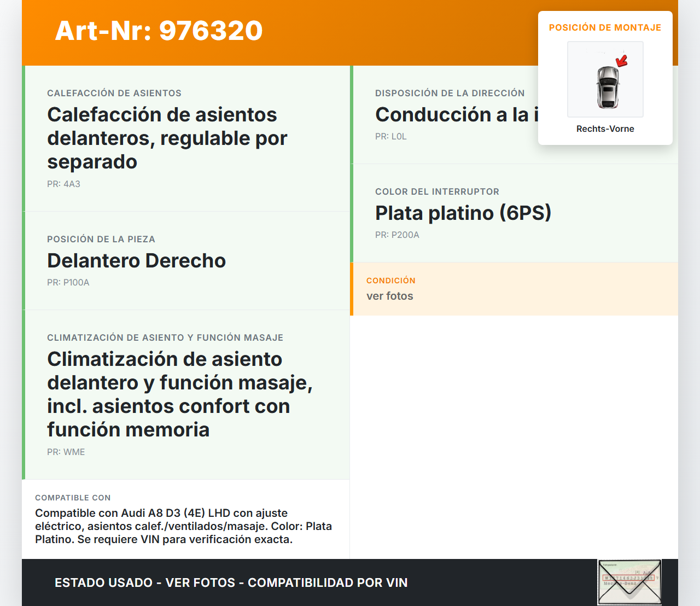
Task: Click the 'Conducción a la i' steering value
Action: coord(456,115)
